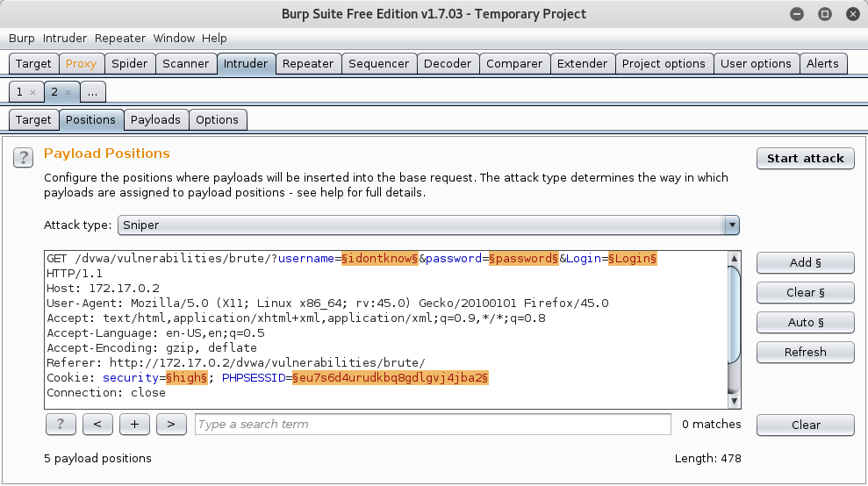Open the Intruder Target sub-tab
The width and height of the screenshot is (868, 486).
(33, 120)
